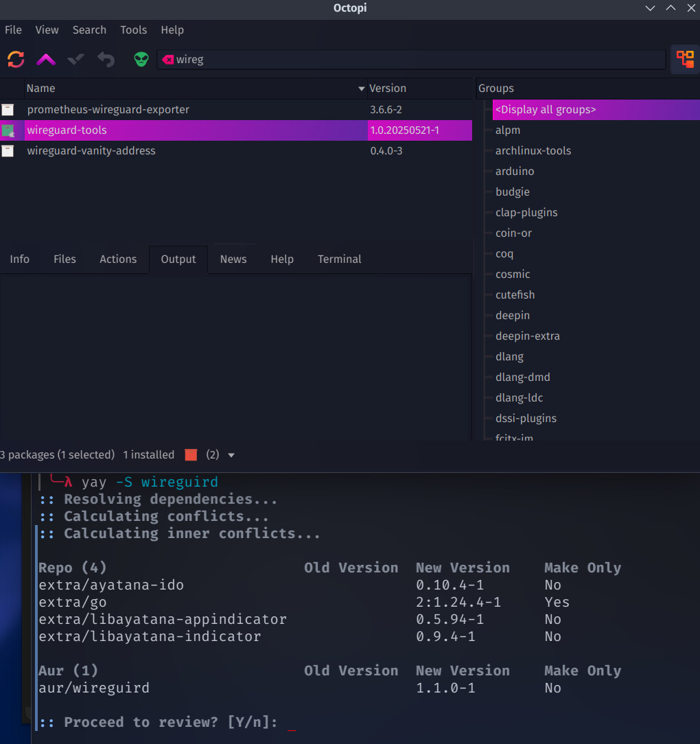Click the wireguard-vanity-address package status icon
Screen dimensions: 700x744
[x=8, y=151]
